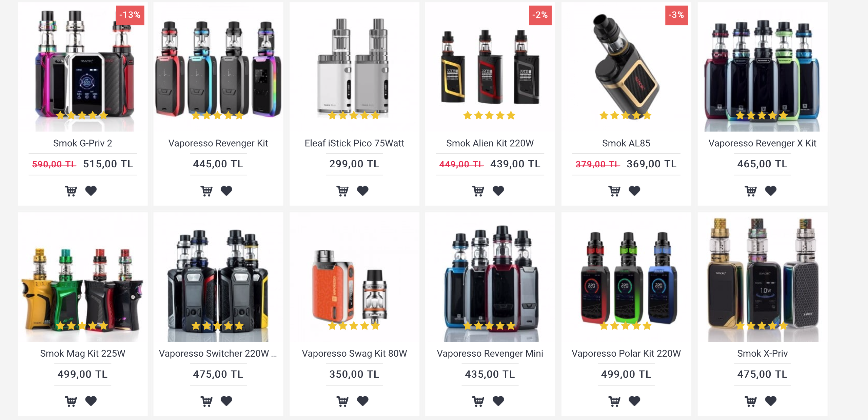The height and width of the screenshot is (420, 868).
Task: Open the Smok G-Priv 2 product title
Action: point(83,143)
